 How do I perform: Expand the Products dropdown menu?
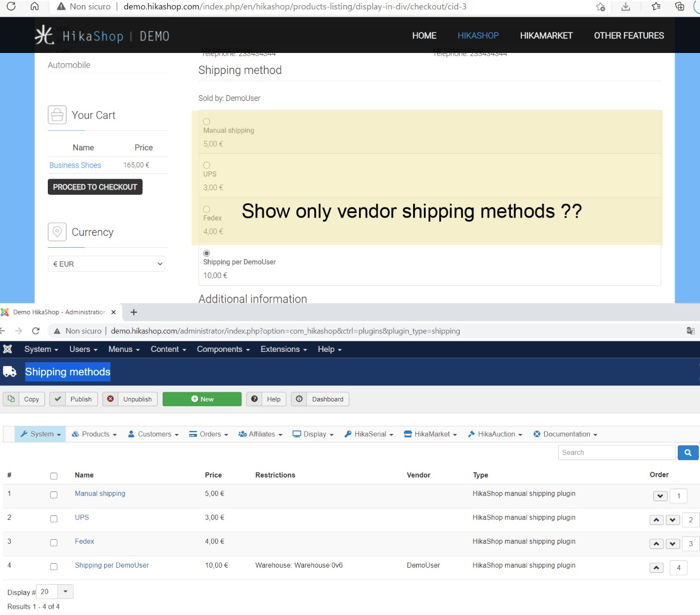(94, 434)
